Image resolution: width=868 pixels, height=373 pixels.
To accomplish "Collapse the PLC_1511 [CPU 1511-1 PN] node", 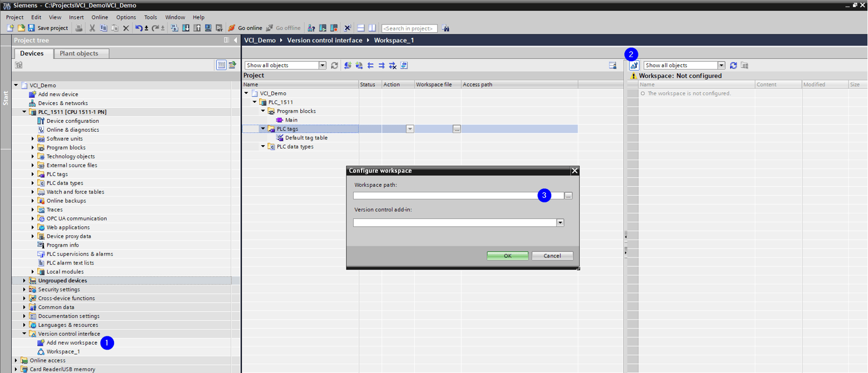I will pyautogui.click(x=24, y=112).
